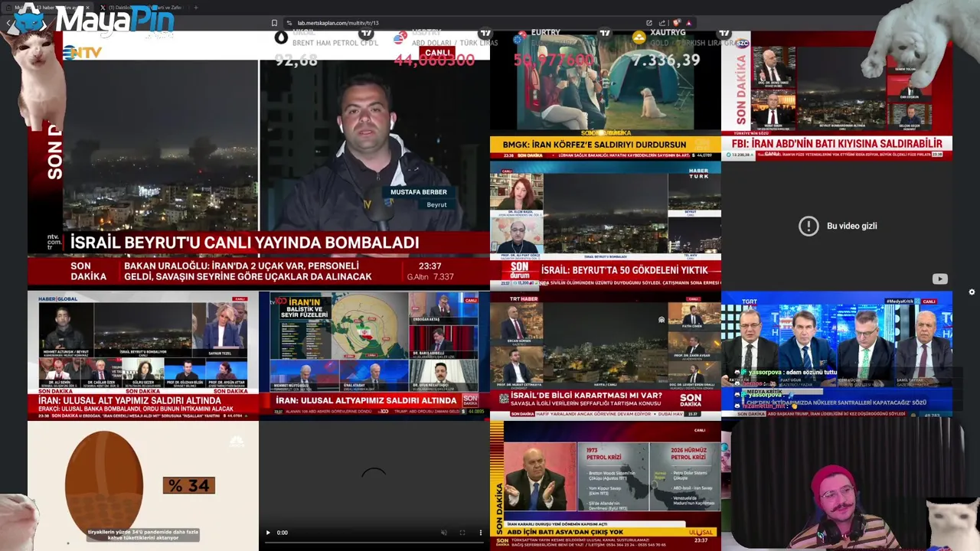The image size is (980, 551).
Task: Click the 'Bu video gizli' message
Action: tap(851, 226)
